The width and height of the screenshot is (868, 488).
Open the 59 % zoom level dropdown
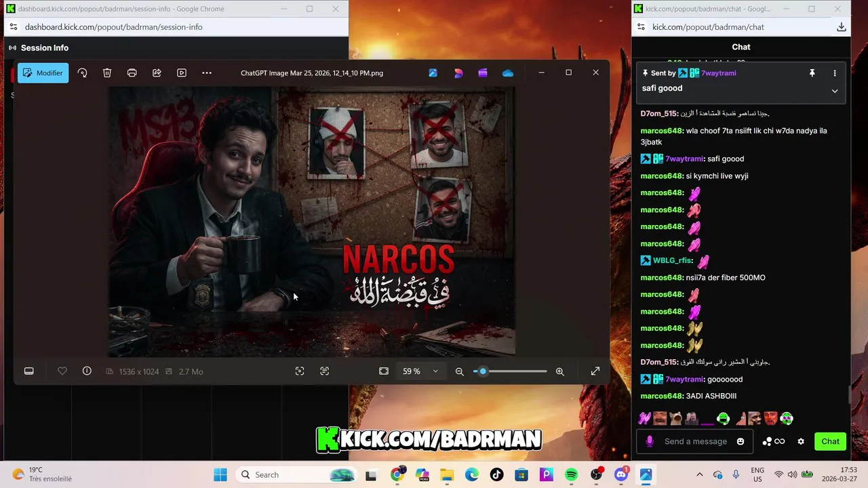pyautogui.click(x=420, y=371)
